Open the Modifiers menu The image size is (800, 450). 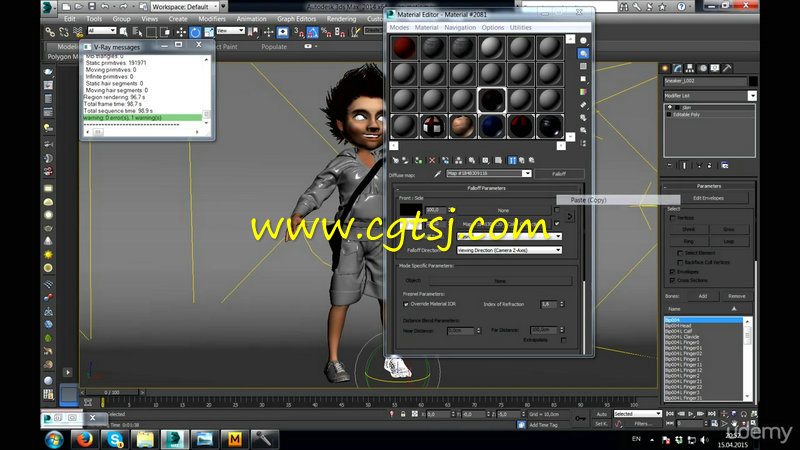point(212,19)
